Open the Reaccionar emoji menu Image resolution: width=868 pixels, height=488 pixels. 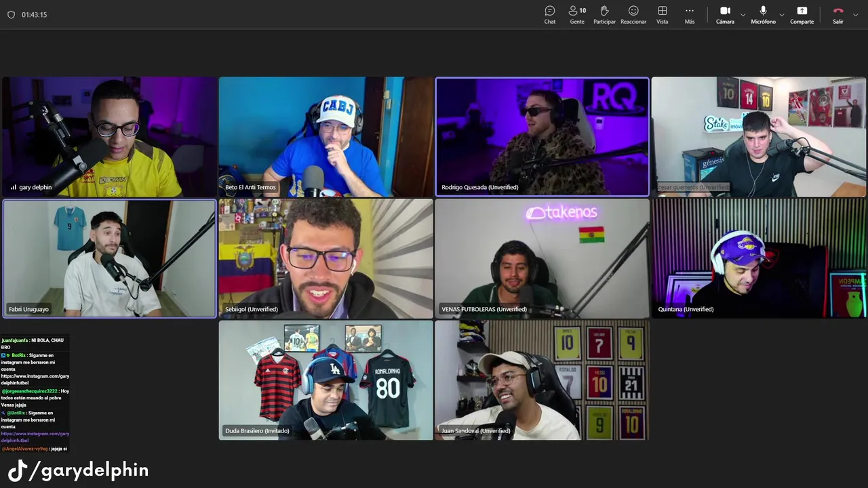(633, 15)
